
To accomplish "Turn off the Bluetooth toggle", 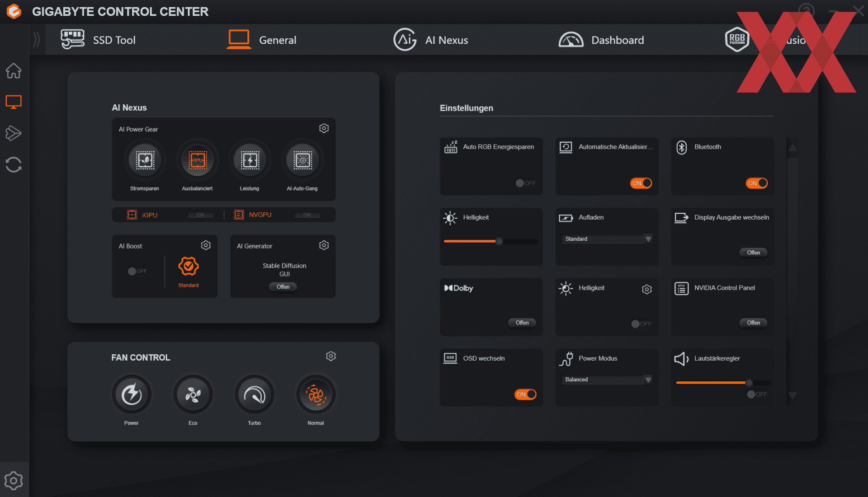I will (x=756, y=183).
